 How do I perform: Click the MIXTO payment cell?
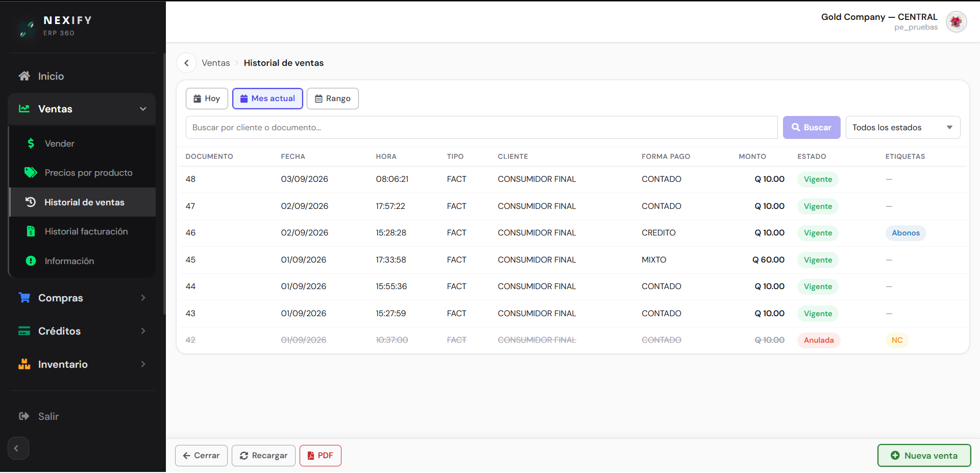click(x=654, y=260)
